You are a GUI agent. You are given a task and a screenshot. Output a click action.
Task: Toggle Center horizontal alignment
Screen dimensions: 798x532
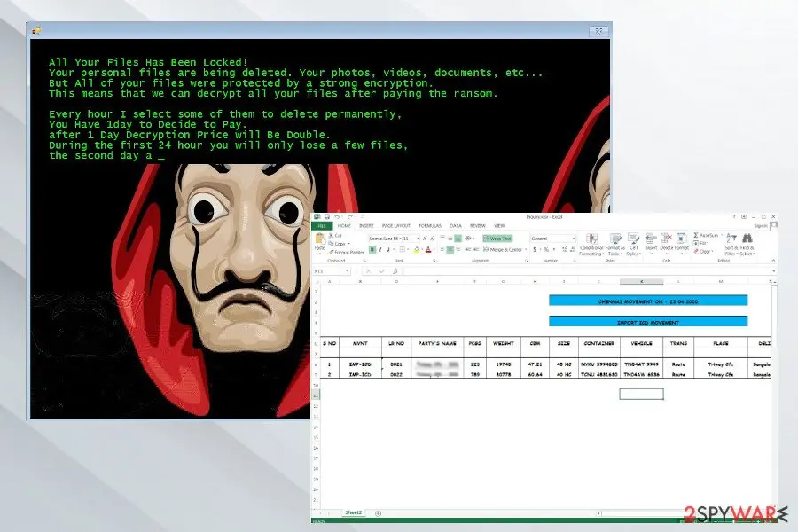[x=450, y=249]
